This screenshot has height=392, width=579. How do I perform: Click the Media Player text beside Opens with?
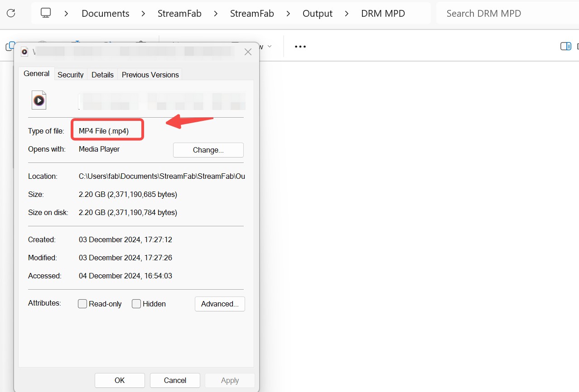[x=99, y=149]
